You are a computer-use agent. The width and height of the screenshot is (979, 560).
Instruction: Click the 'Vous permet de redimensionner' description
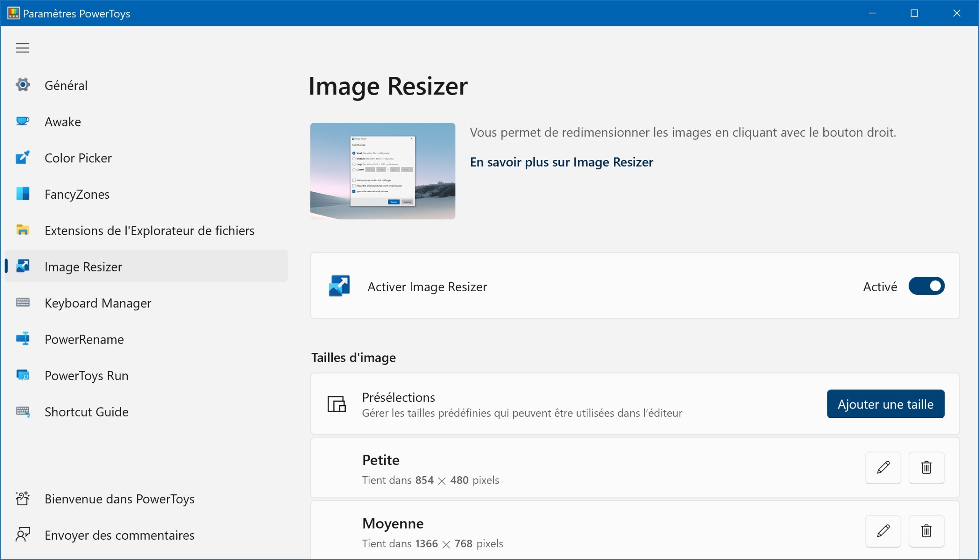[x=683, y=132]
